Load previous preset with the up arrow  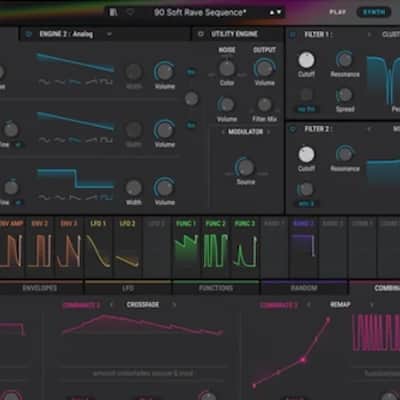pyautogui.click(x=272, y=13)
